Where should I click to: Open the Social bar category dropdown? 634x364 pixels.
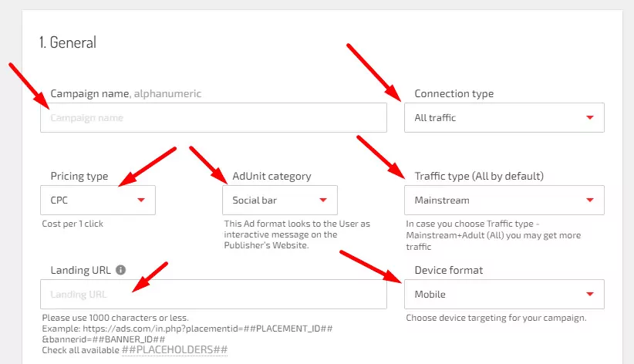pos(279,201)
